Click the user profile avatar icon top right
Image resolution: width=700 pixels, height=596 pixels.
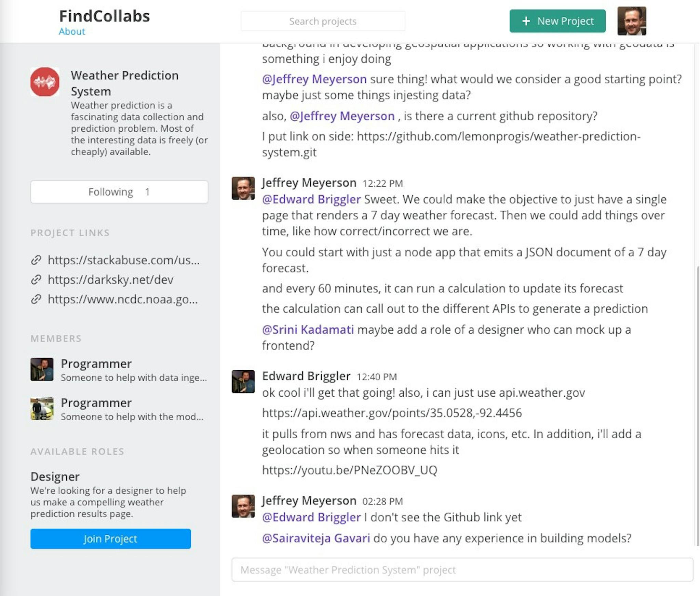coord(631,21)
